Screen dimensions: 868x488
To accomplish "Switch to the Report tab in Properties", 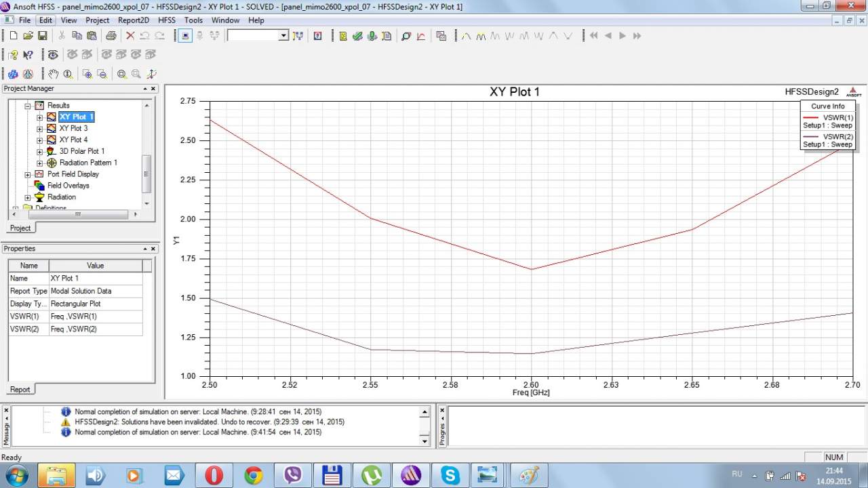I will click(20, 389).
